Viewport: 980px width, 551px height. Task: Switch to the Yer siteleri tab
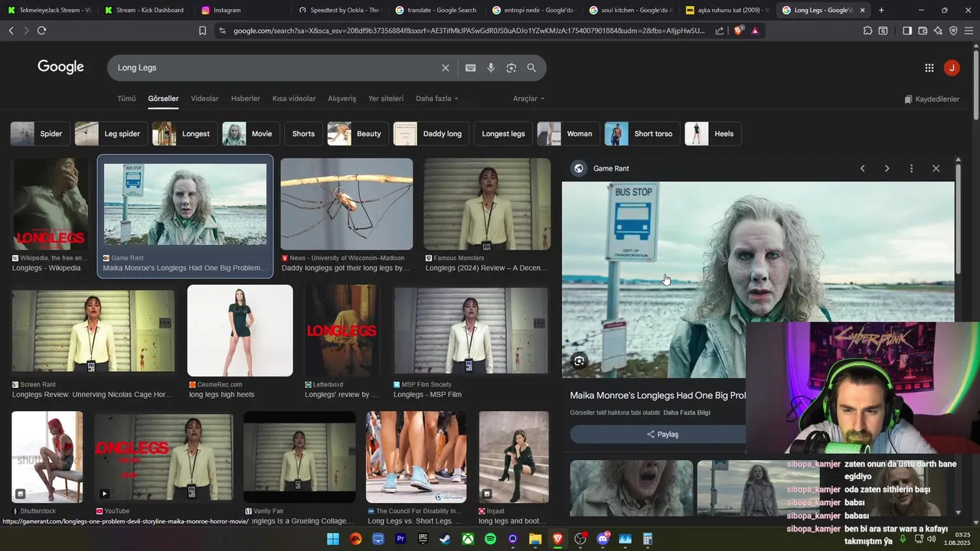[386, 99]
